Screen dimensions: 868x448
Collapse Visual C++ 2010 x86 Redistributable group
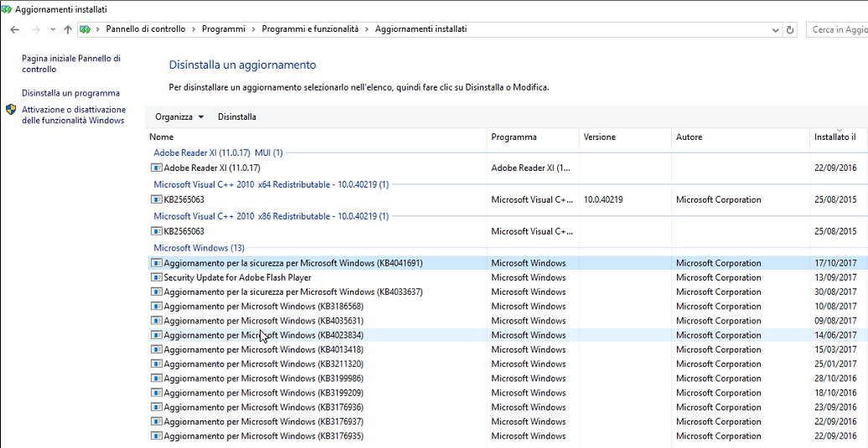point(271,216)
